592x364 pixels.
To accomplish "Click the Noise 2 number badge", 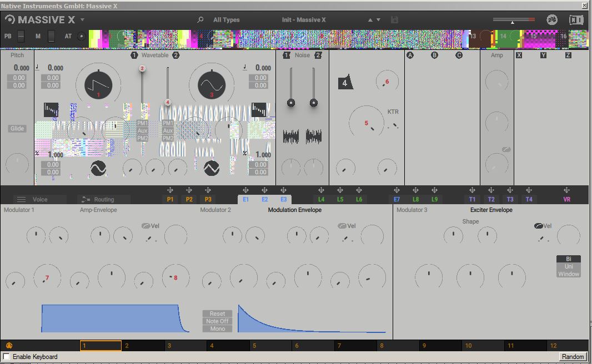I will pyautogui.click(x=318, y=55).
